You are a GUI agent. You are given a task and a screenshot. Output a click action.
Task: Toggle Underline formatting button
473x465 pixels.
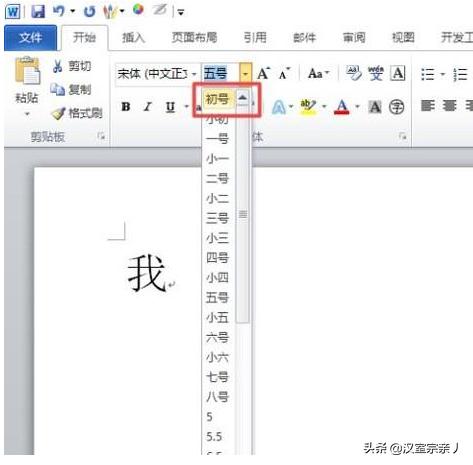tap(170, 107)
